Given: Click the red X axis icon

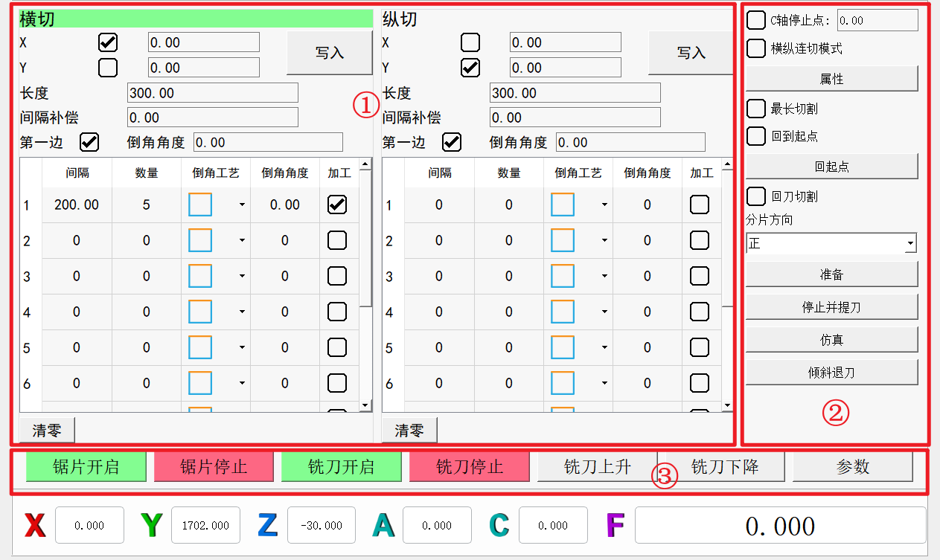Looking at the screenshot, I should point(35,526).
